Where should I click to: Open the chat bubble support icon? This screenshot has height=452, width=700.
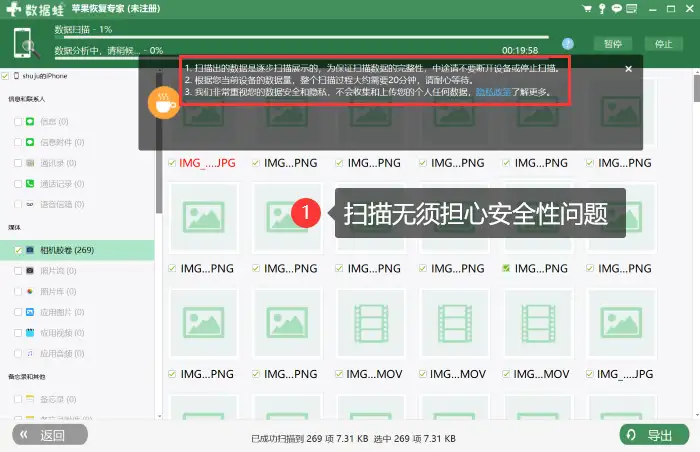click(x=617, y=8)
